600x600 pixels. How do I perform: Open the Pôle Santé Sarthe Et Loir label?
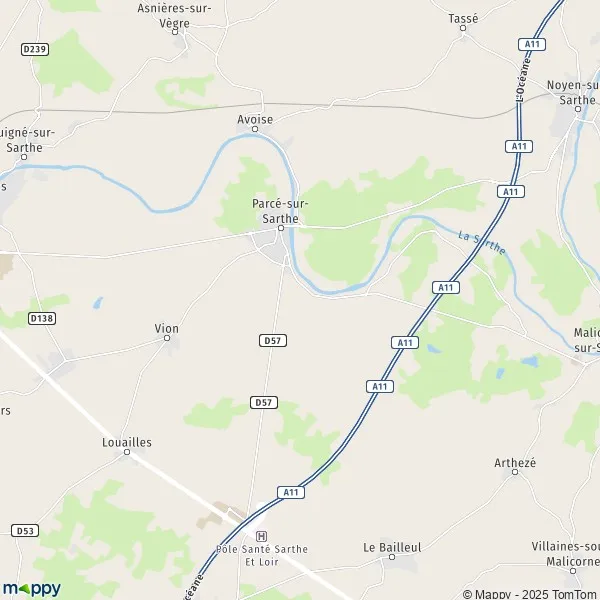tap(262, 556)
